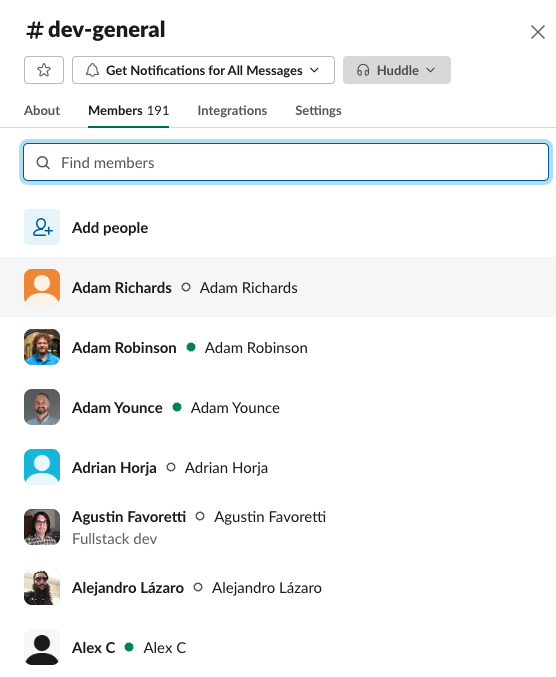This screenshot has width=556, height=677.
Task: Star the dev-general channel
Action: (x=44, y=70)
